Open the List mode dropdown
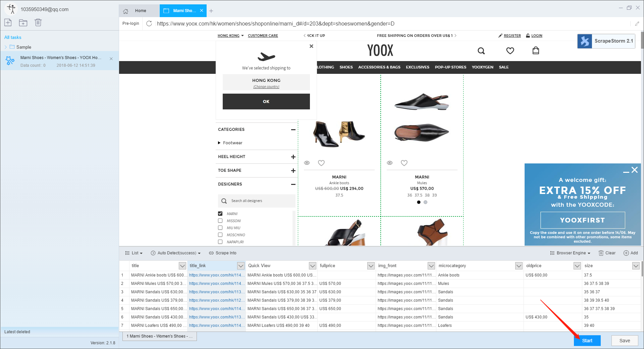 point(134,253)
